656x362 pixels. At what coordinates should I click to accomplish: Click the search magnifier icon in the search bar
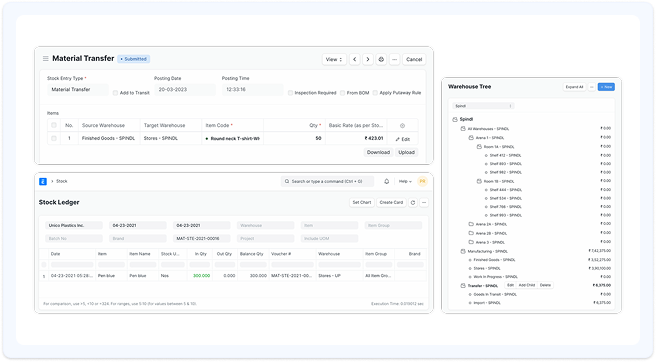[287, 181]
